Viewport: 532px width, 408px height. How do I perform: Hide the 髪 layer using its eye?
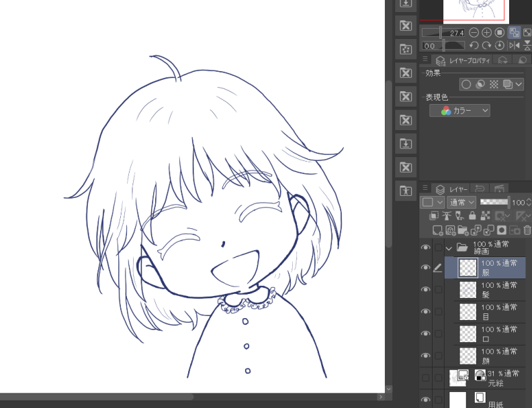click(x=425, y=289)
